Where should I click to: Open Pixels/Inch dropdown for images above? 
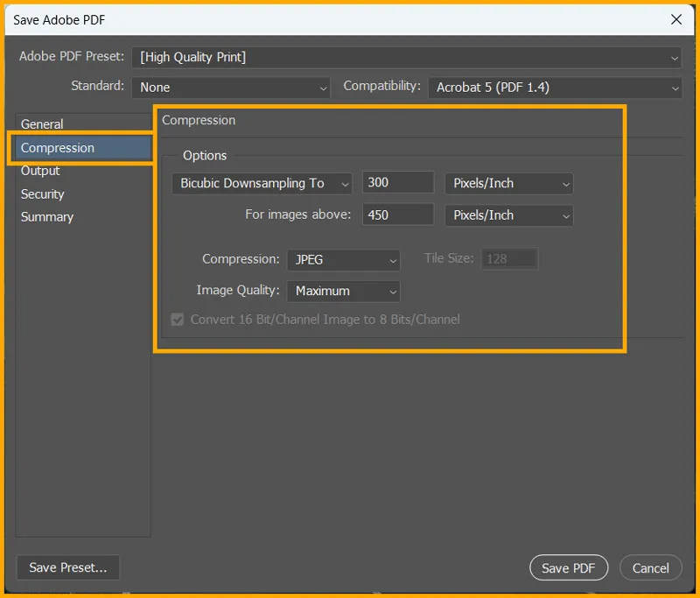tap(508, 215)
